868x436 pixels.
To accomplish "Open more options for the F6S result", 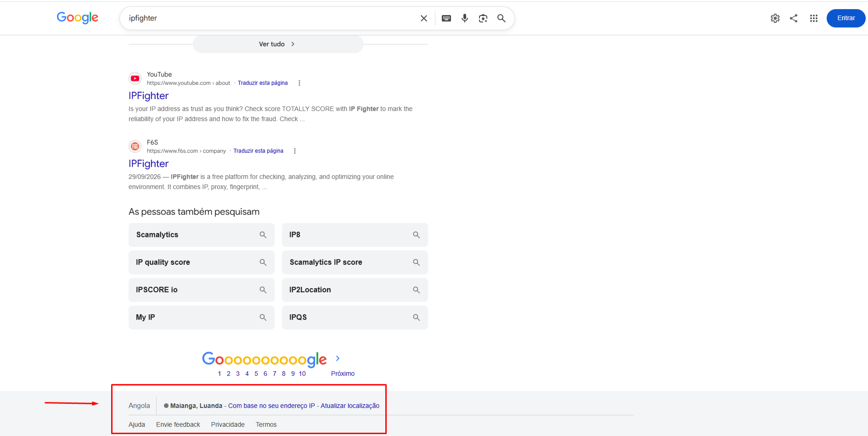I will click(x=295, y=151).
